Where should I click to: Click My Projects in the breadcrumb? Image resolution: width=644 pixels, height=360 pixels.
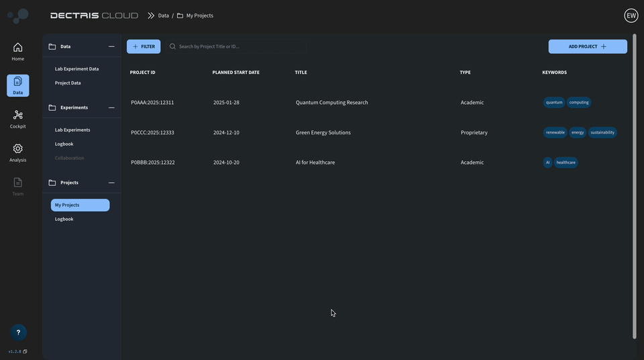[200, 15]
